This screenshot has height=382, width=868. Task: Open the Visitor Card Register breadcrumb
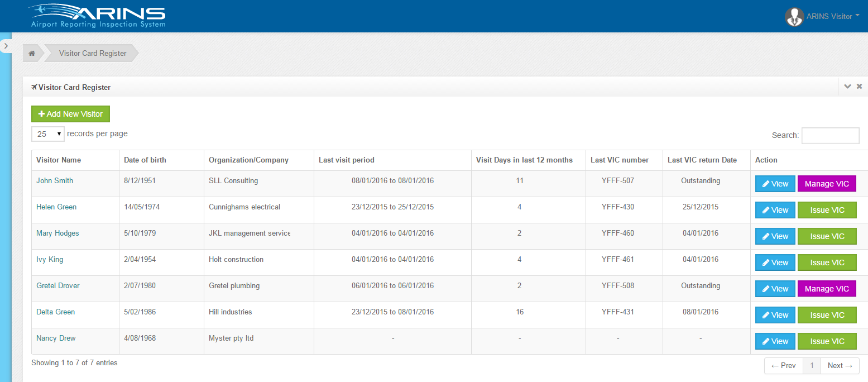tap(93, 54)
